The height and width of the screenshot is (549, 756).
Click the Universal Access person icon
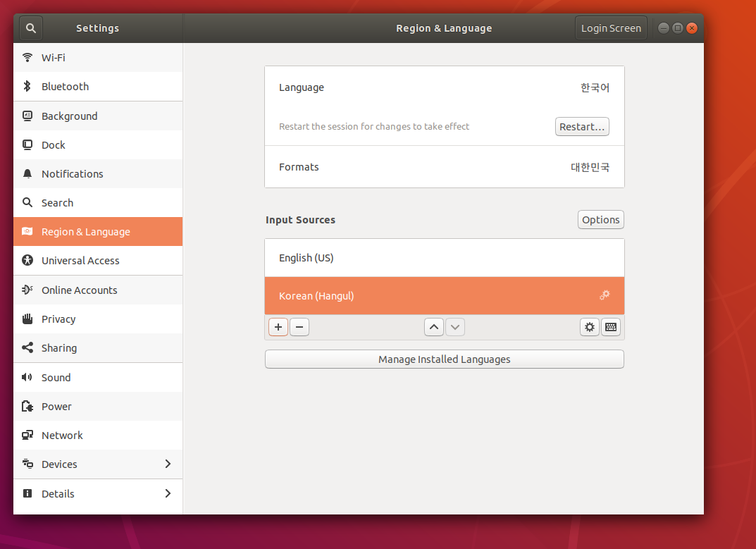(x=27, y=261)
